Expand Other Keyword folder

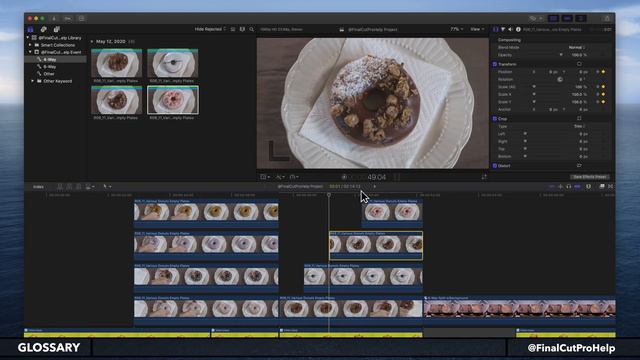pos(32,81)
